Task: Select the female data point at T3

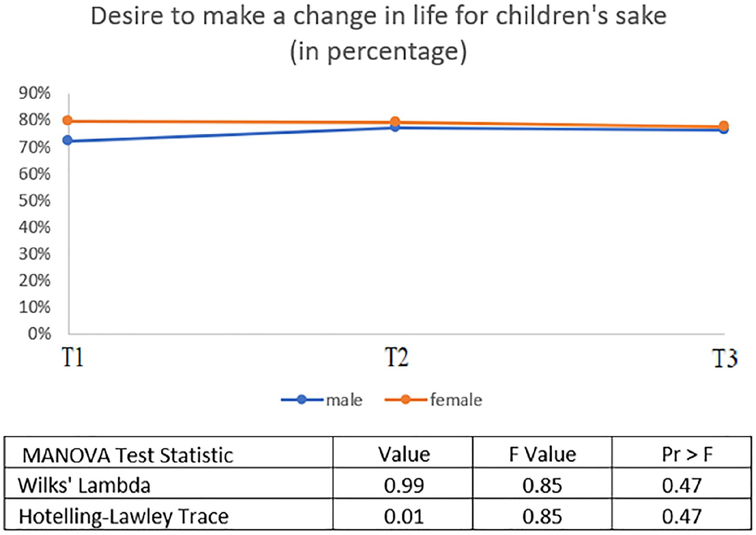Action: click(724, 126)
